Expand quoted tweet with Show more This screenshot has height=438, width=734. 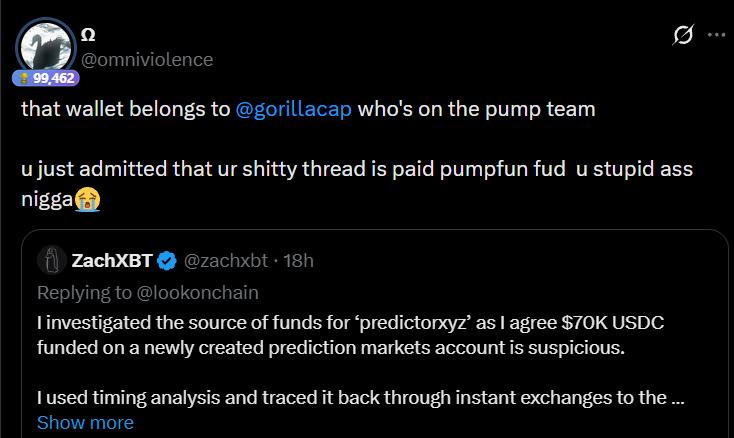click(x=85, y=423)
